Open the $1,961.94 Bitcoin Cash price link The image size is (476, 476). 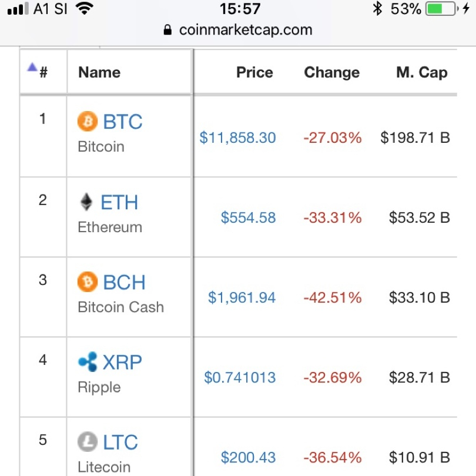click(x=242, y=297)
